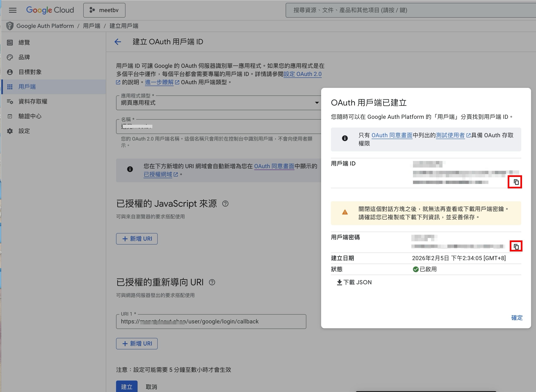The width and height of the screenshot is (536, 392).
Task: Open 設定 in the sidebar
Action: (x=54, y=131)
